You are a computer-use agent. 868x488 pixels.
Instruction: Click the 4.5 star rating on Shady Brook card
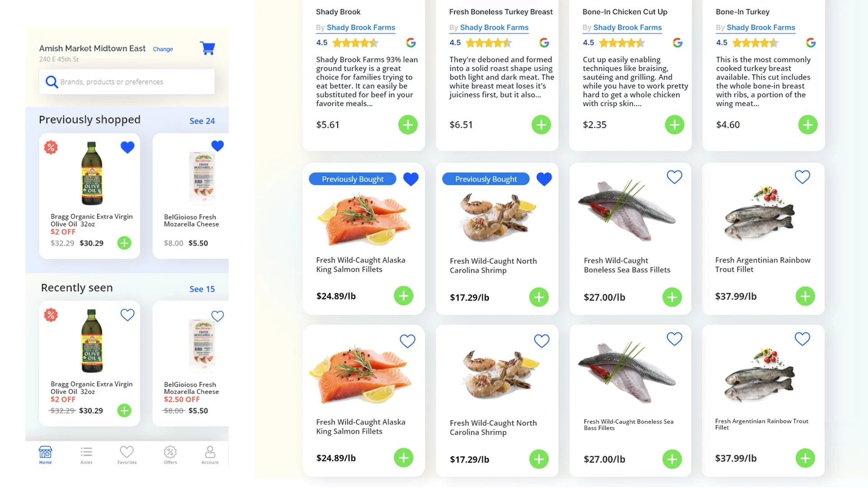tap(347, 43)
